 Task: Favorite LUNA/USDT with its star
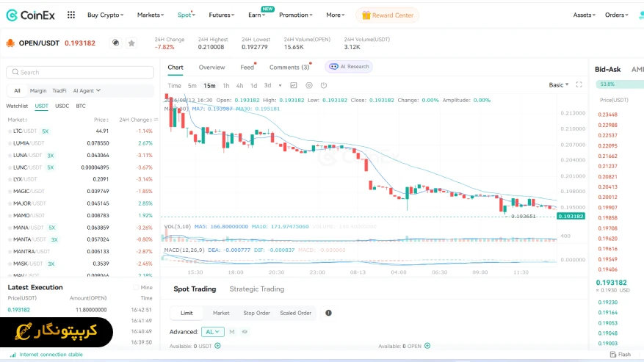[x=10, y=156]
